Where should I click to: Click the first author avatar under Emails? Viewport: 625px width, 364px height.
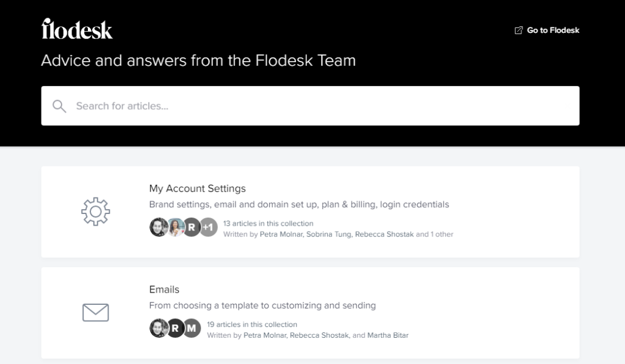tap(159, 328)
